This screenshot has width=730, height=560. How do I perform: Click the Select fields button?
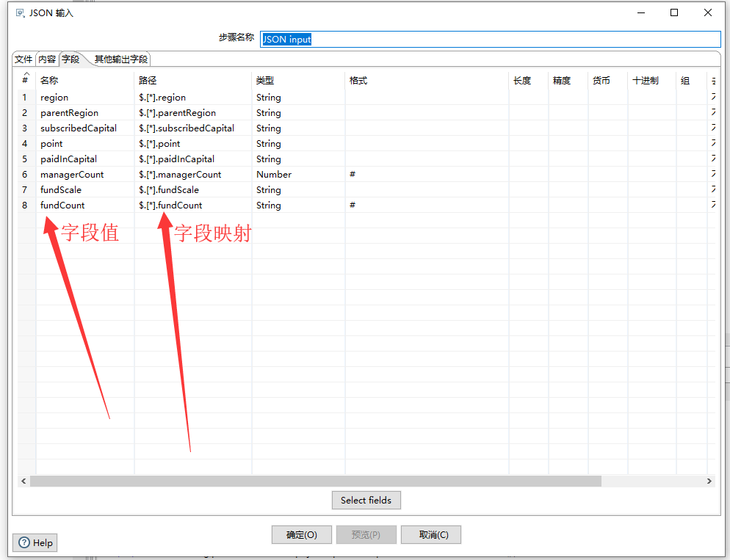point(366,500)
